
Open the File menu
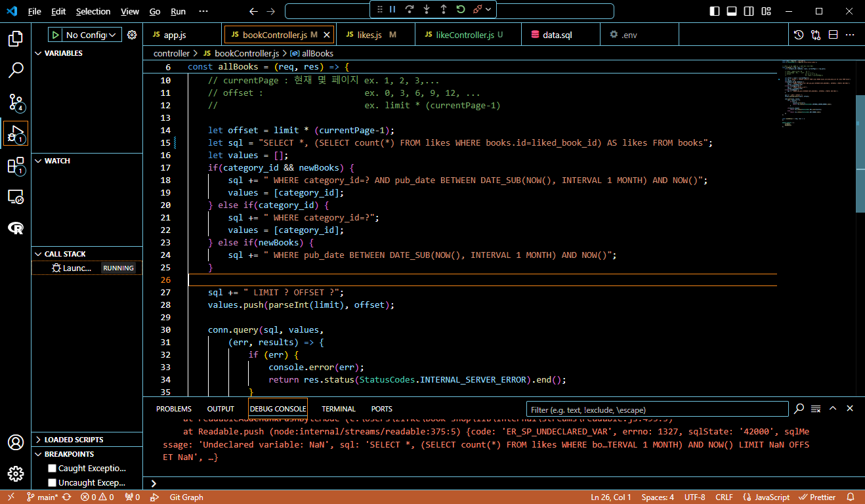coord(34,11)
